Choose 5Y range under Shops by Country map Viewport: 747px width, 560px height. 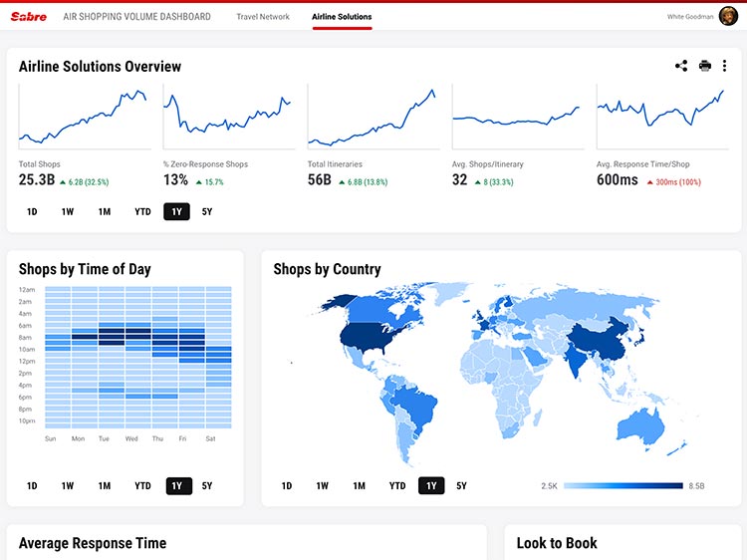point(461,486)
